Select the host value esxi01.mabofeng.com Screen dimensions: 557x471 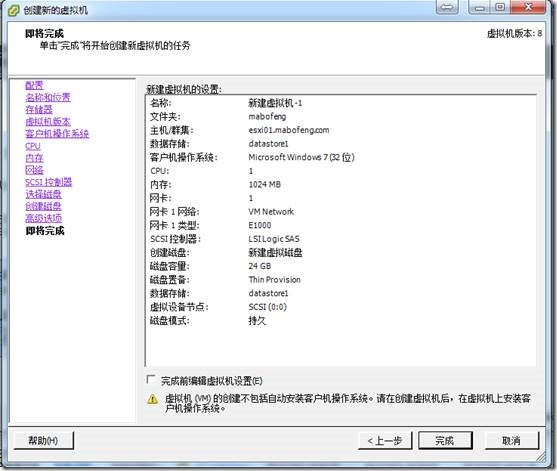pos(289,130)
